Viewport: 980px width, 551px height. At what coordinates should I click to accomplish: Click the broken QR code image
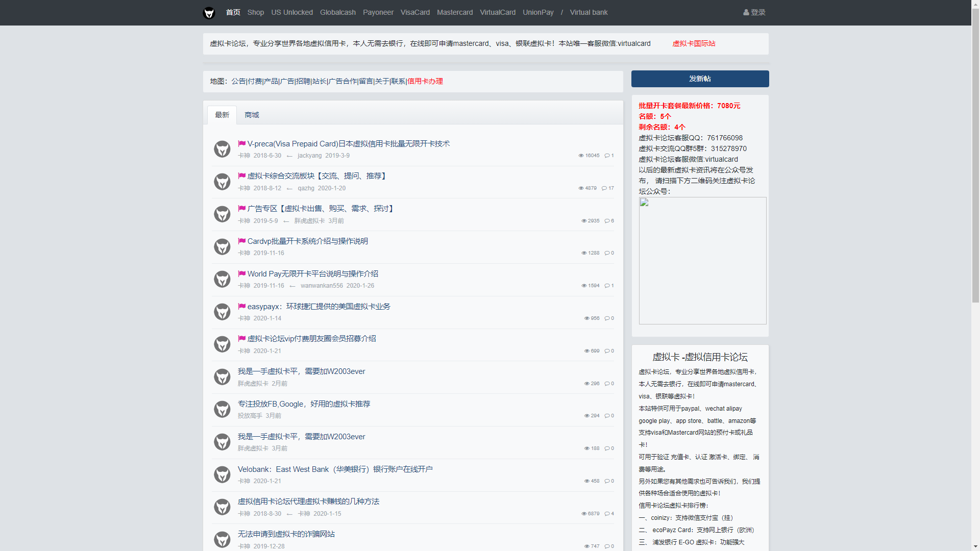pyautogui.click(x=702, y=261)
